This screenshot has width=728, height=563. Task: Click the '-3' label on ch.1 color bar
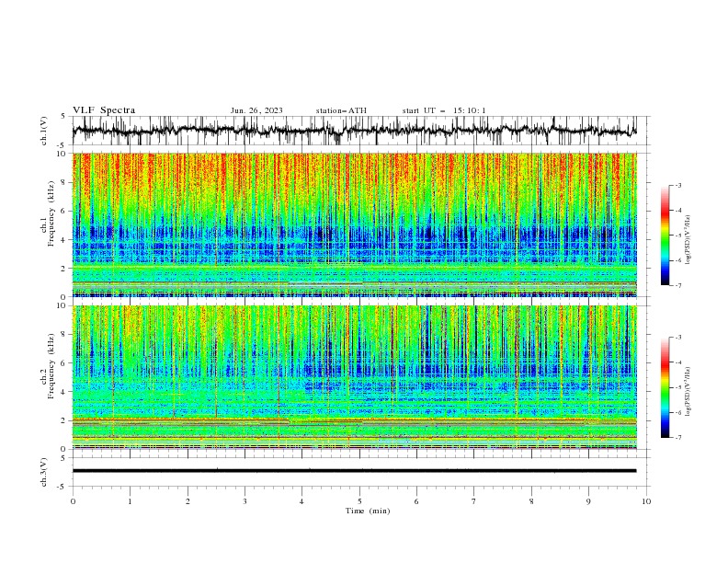pos(677,185)
